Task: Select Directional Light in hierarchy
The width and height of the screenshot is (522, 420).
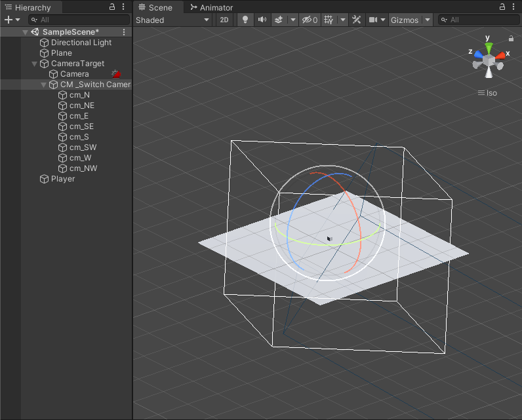Action: (x=81, y=43)
